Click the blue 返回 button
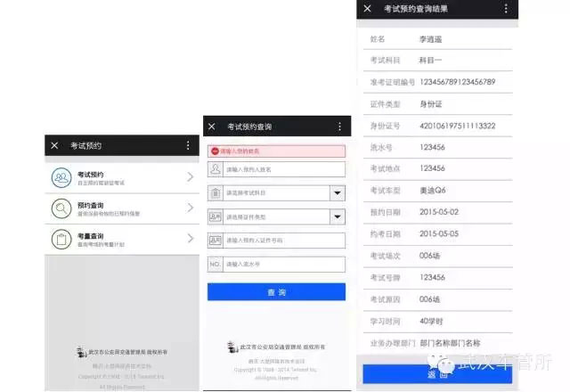This screenshot has height=392, width=570. 437,374
